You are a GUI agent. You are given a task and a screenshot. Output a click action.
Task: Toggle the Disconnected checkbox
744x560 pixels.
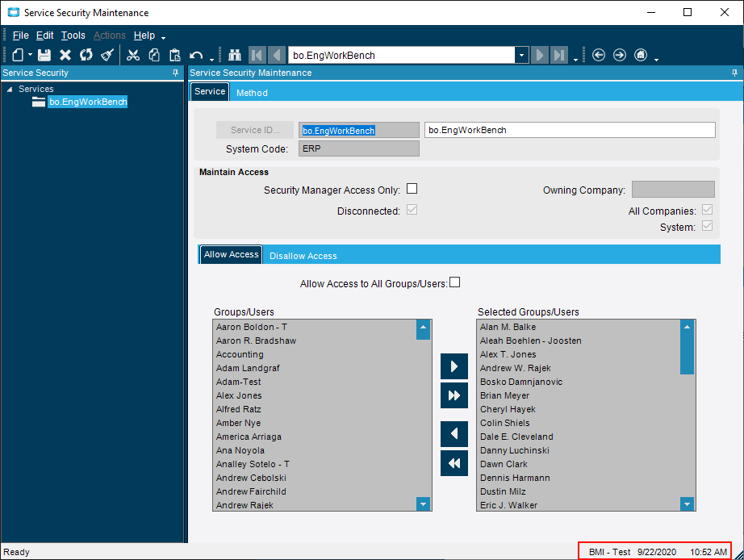pos(412,210)
